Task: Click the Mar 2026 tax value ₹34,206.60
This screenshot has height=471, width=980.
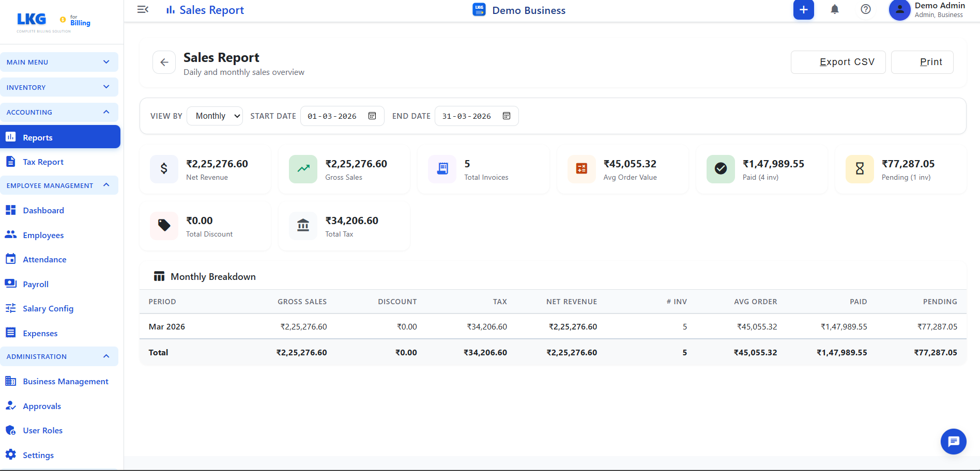Action: pos(487,326)
